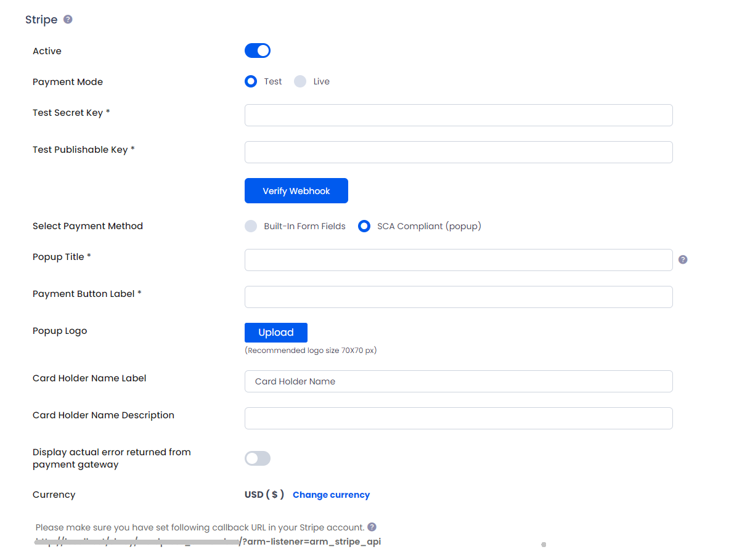Screen dimensions: 750x560
Task: Open the Change currency link
Action: [x=331, y=495]
